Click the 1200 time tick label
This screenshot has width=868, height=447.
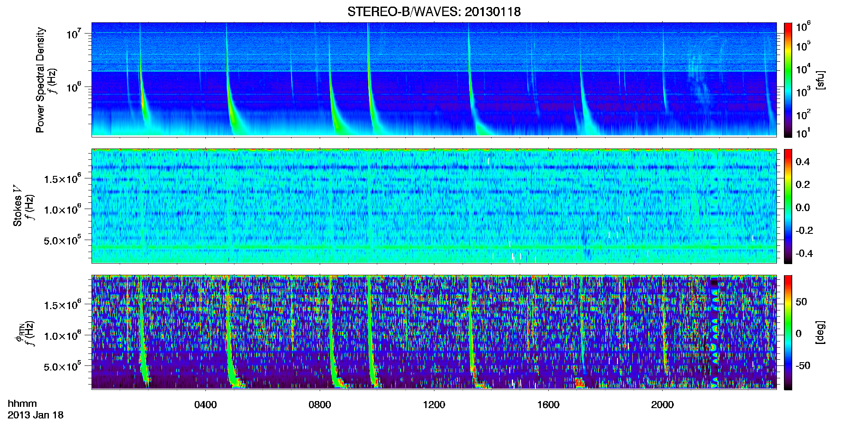434,404
